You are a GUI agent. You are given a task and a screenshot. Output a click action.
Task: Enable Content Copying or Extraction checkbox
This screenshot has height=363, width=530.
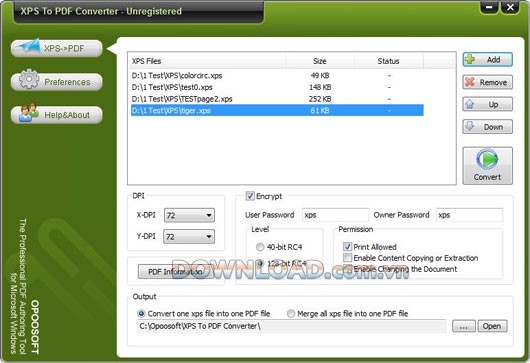347,258
